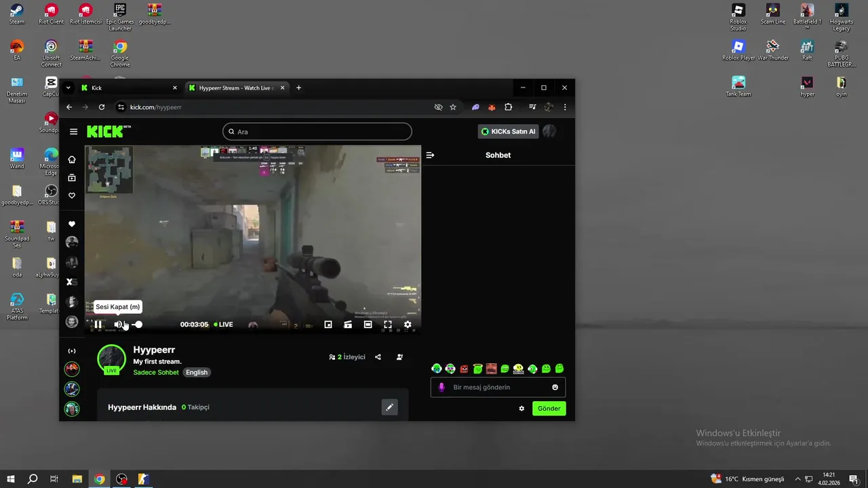Open Roblox Studio desktop icon
The width and height of the screenshot is (868, 488).
(x=738, y=18)
